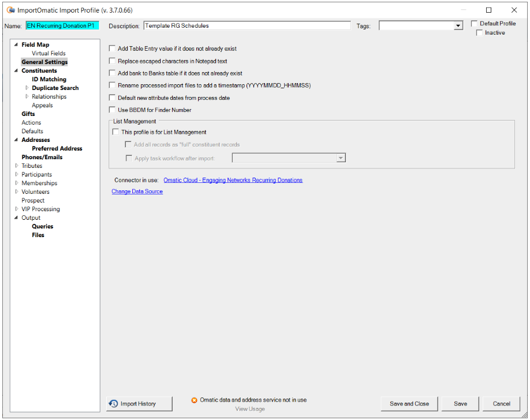Open the Omatic Cloud Engaging Networks connector link
The height and width of the screenshot is (420, 530).
click(x=233, y=179)
